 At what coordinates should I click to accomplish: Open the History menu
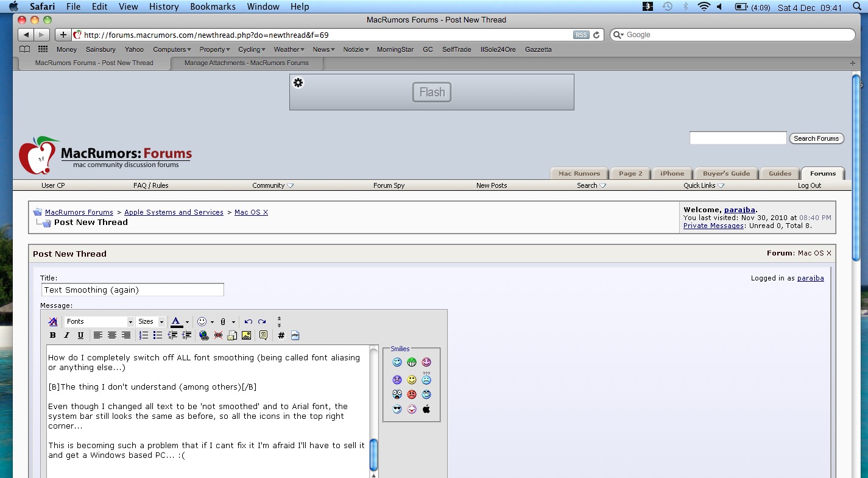point(164,7)
